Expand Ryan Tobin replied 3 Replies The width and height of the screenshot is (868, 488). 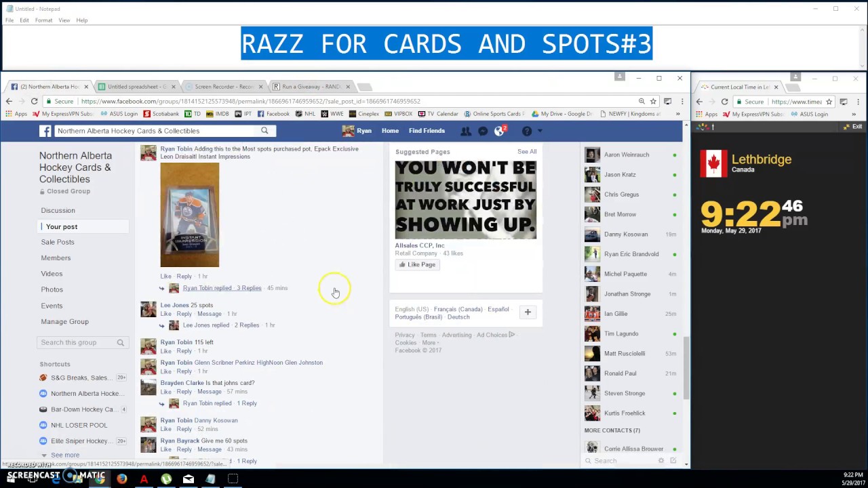click(x=222, y=288)
